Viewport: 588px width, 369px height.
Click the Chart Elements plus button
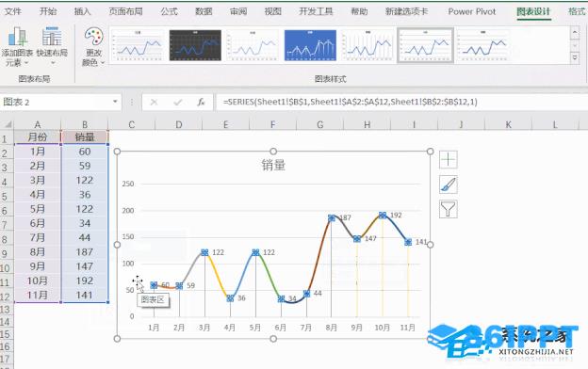[x=449, y=160]
